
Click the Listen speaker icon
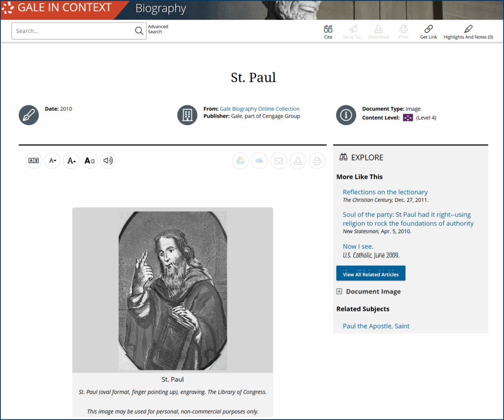[108, 161]
